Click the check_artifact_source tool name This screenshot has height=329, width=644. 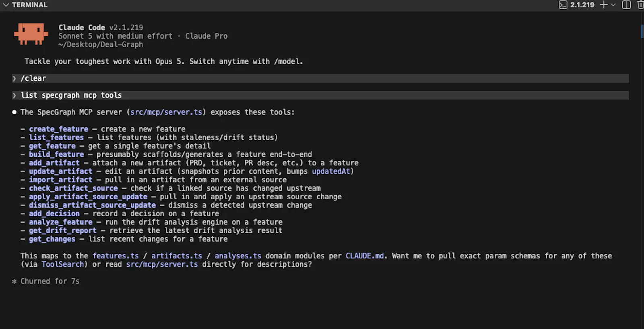(x=73, y=188)
